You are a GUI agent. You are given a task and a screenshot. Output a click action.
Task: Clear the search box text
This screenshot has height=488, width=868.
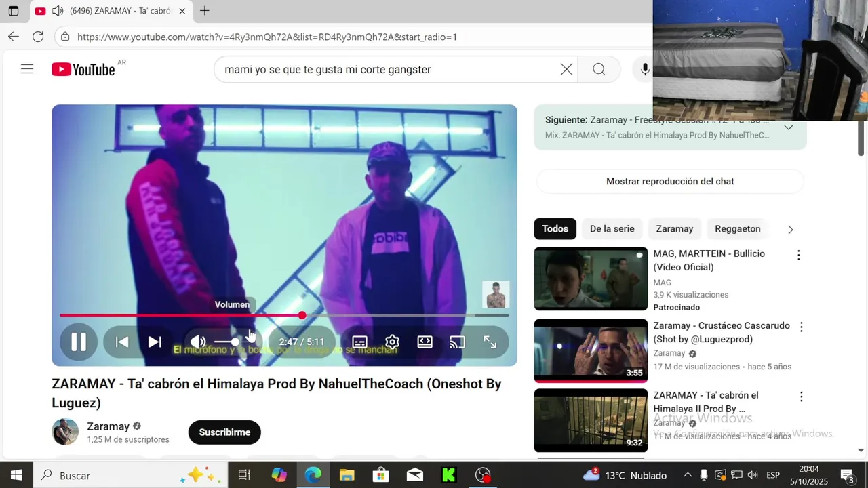coord(566,69)
